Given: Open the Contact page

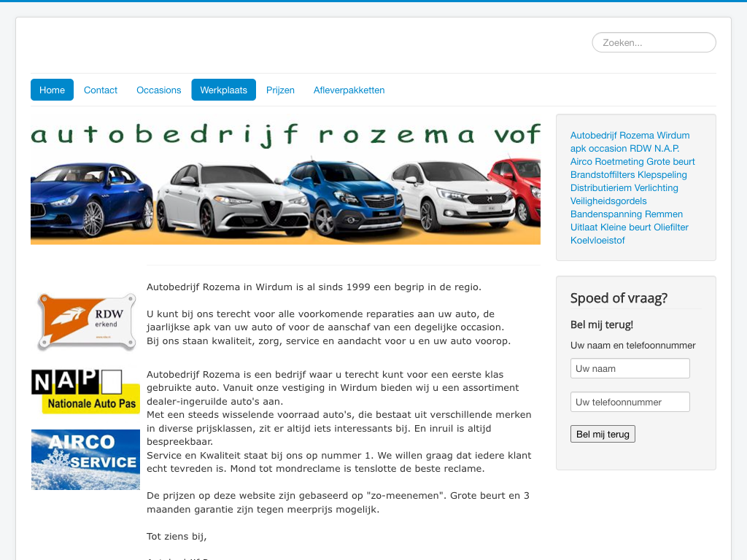Looking at the screenshot, I should [101, 90].
